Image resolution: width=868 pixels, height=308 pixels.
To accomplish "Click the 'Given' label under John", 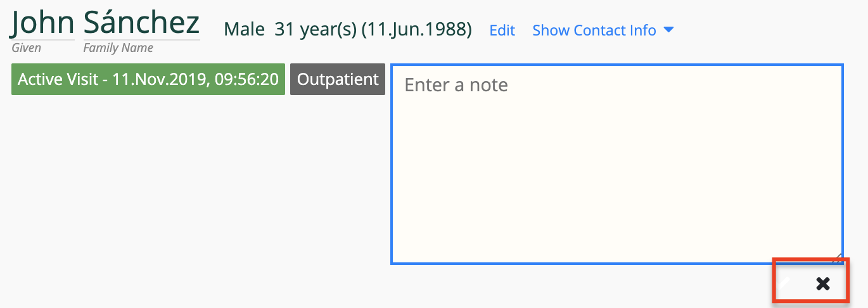I will point(26,48).
